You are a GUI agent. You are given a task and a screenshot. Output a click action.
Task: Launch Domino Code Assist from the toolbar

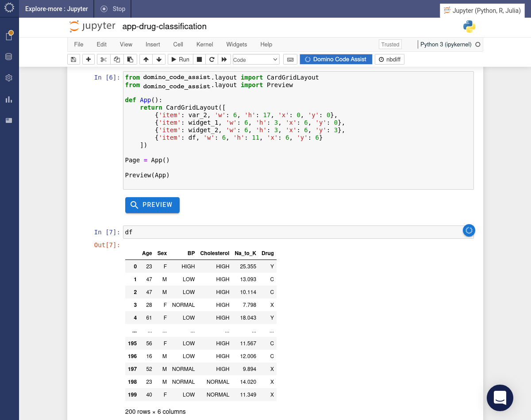[x=336, y=59]
